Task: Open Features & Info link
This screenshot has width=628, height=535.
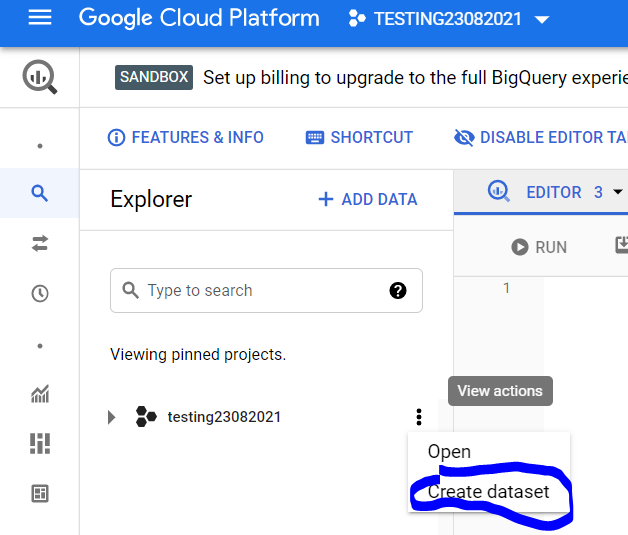Action: click(x=186, y=138)
